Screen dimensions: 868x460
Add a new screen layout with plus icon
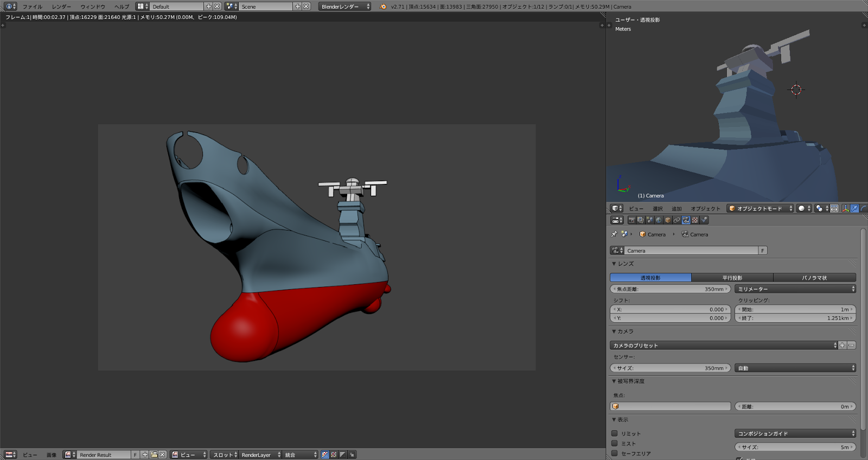(208, 7)
